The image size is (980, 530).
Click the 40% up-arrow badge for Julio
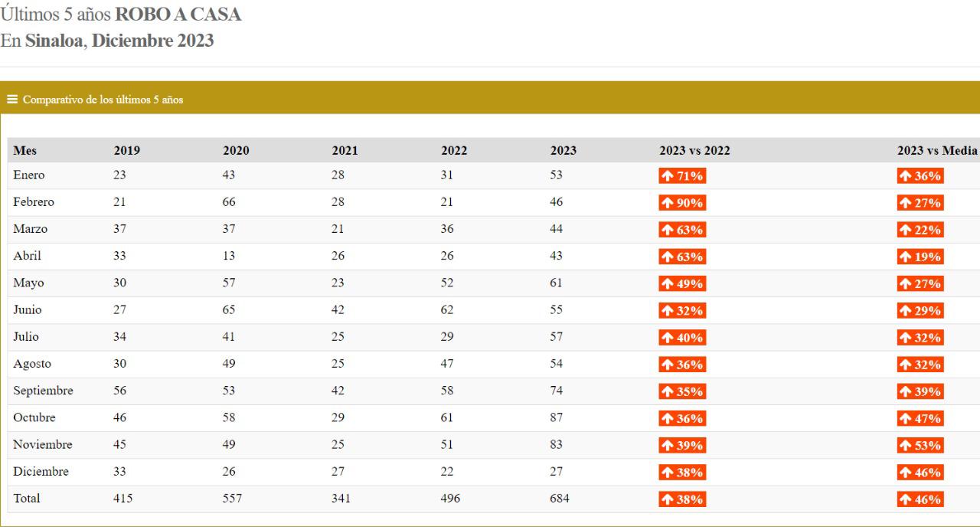tap(681, 338)
